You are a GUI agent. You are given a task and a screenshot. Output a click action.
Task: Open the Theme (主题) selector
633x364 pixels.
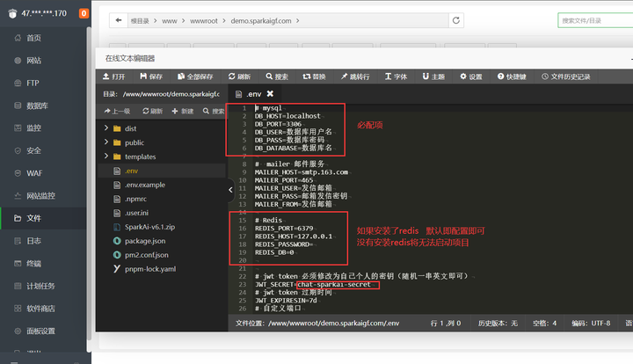click(x=432, y=76)
